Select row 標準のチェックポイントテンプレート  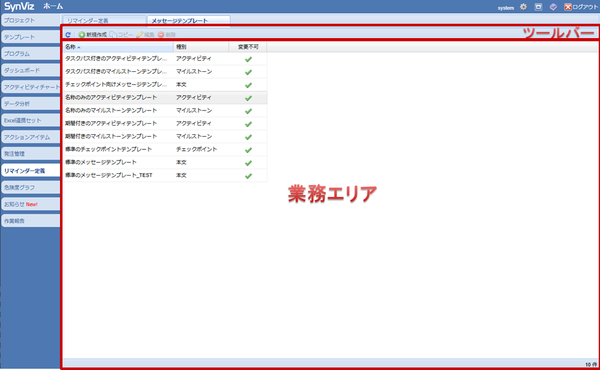coord(165,150)
